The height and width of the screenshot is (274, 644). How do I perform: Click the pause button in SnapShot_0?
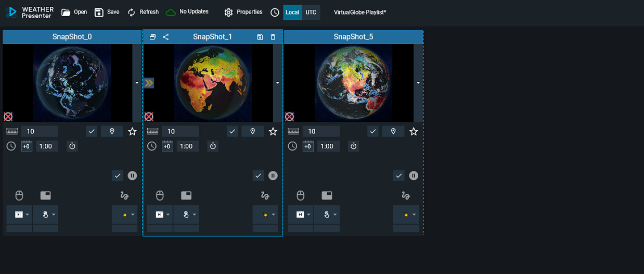tap(132, 176)
